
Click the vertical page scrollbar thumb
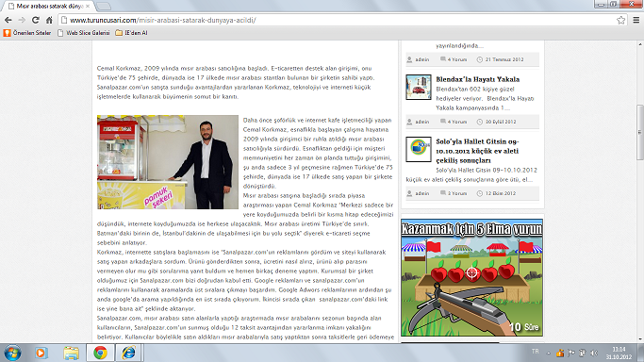pyautogui.click(x=640, y=133)
